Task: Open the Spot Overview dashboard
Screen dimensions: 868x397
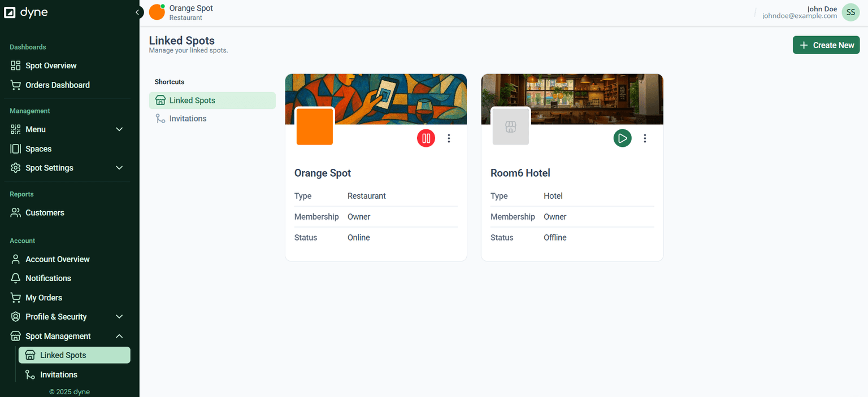Action: coord(51,66)
